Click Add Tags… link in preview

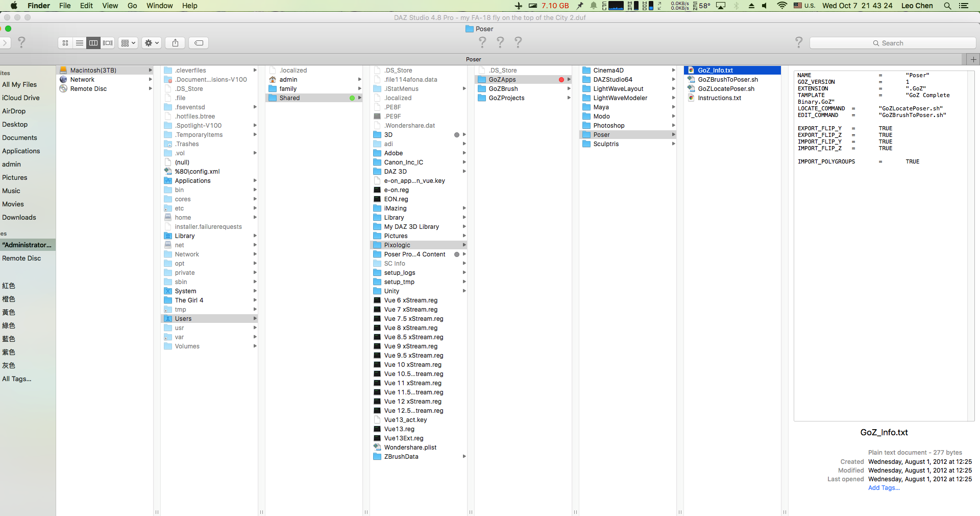[x=884, y=488]
